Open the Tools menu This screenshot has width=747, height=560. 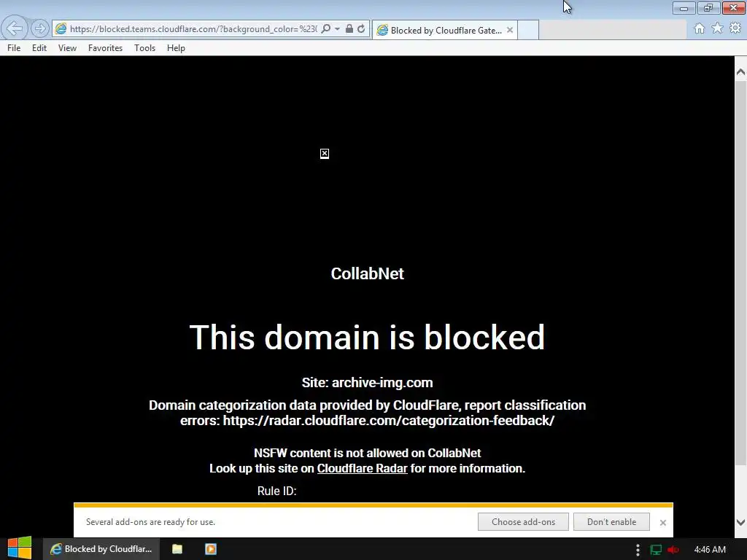click(x=145, y=48)
